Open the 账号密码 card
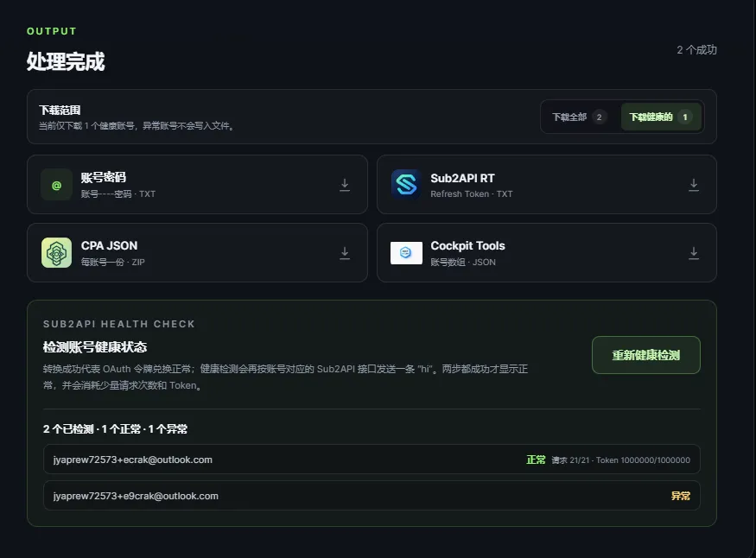The image size is (756, 558). (197, 185)
